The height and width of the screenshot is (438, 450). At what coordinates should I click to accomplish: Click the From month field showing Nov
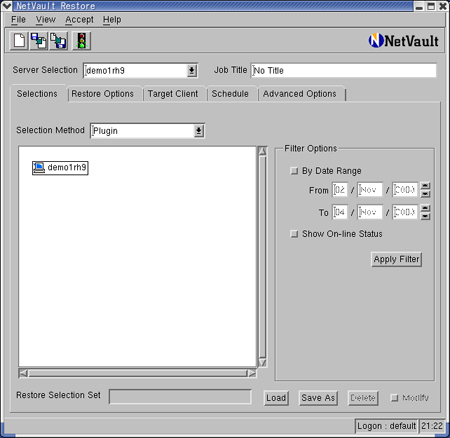pos(370,190)
